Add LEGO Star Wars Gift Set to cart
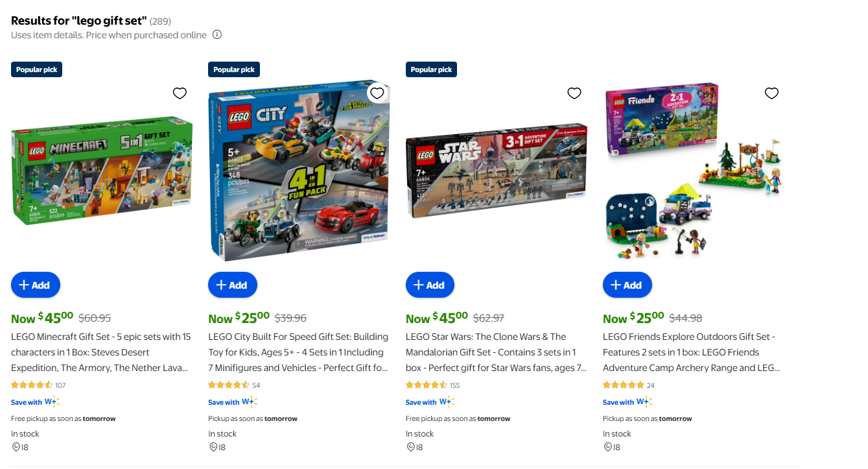This screenshot has height=469, width=868. (430, 285)
